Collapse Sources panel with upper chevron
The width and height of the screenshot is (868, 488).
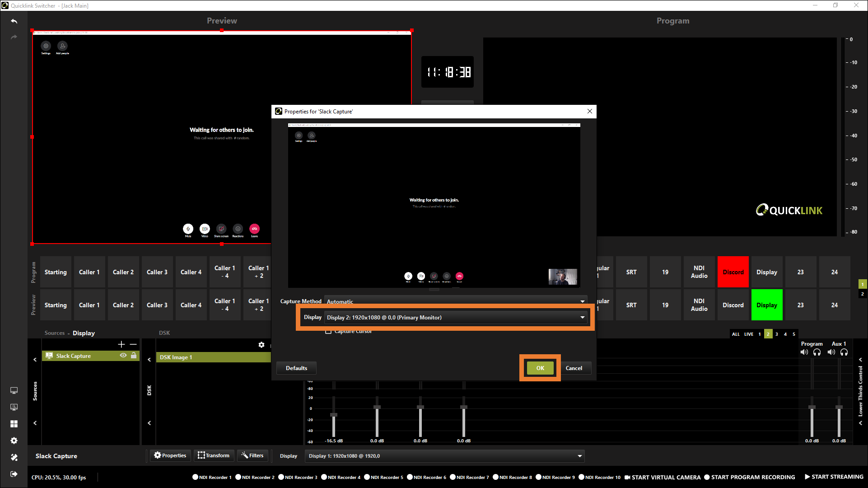[x=35, y=360]
